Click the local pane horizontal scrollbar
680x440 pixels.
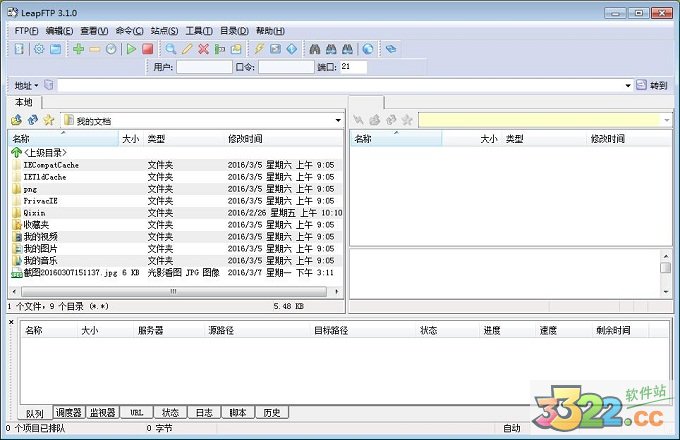pyautogui.click(x=173, y=291)
